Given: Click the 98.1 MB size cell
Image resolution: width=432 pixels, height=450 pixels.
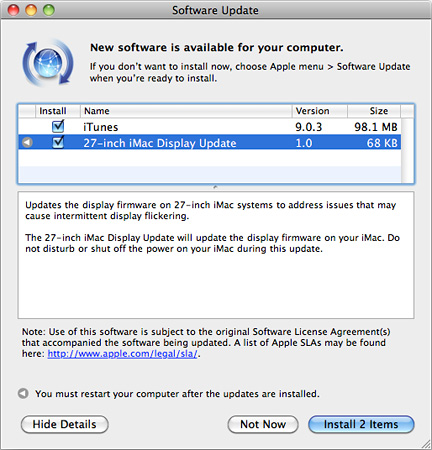Looking at the screenshot, I should coord(376,127).
